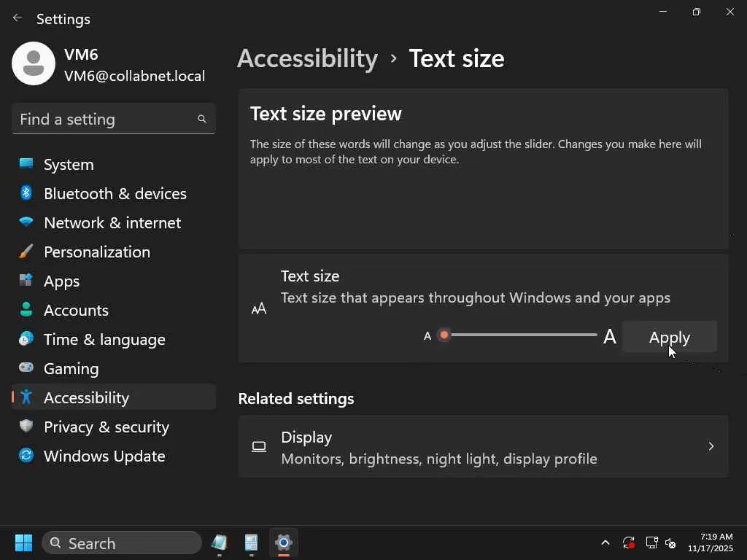Click the AA text size icon

[x=259, y=309]
